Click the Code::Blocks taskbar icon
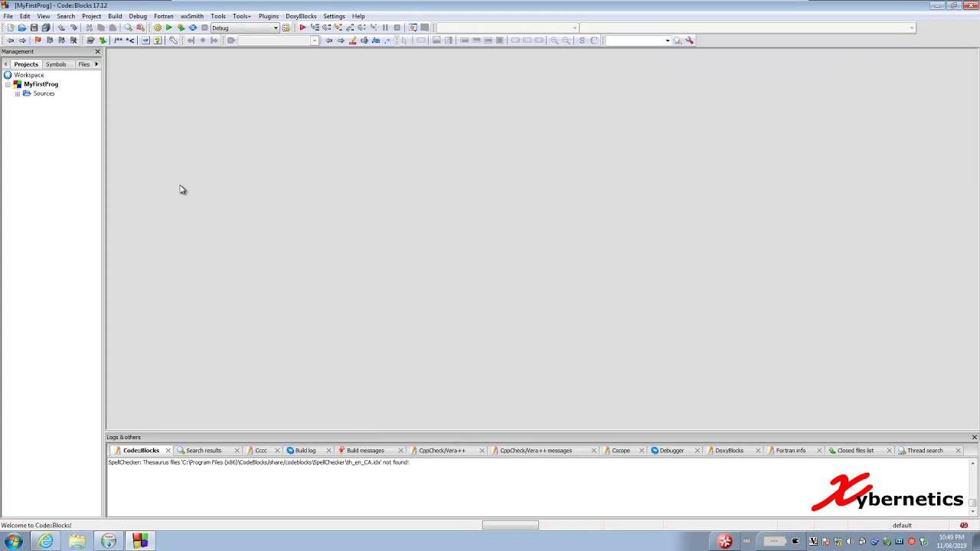The image size is (980, 551). [140, 542]
